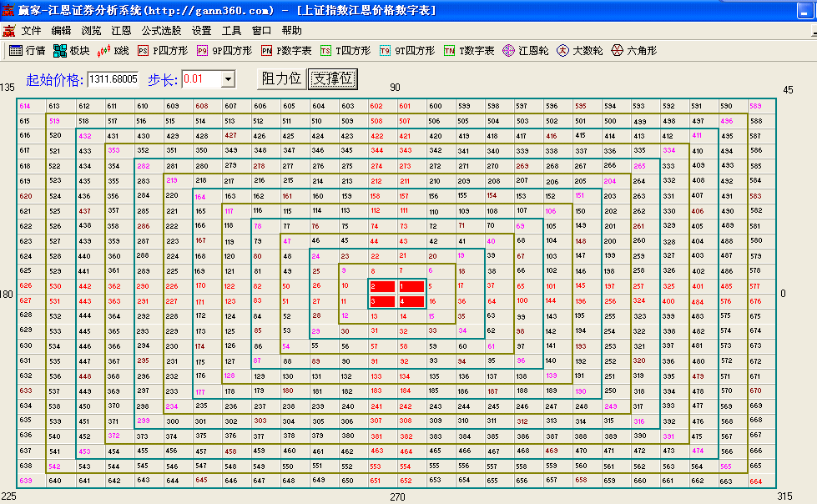Image resolution: width=817 pixels, height=504 pixels.
Task: Select the T四方形 tool
Action: (x=345, y=51)
